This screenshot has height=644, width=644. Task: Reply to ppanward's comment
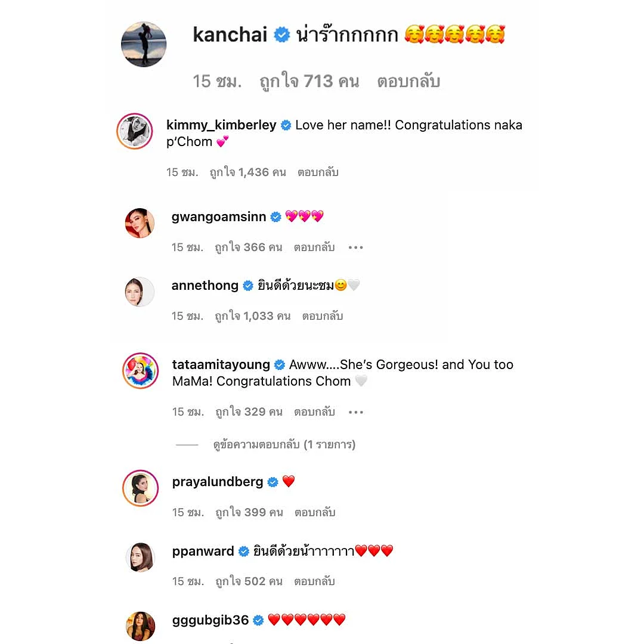click(315, 581)
